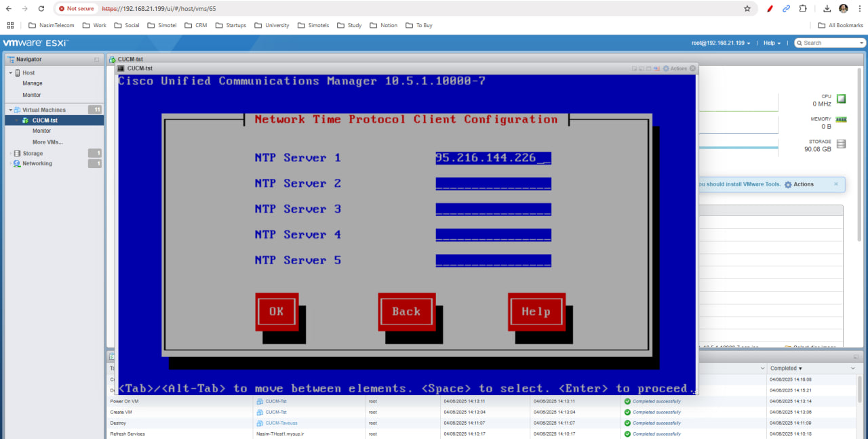Open More VMs... in the Navigator
Viewport: 868px width, 439px height.
pos(47,142)
